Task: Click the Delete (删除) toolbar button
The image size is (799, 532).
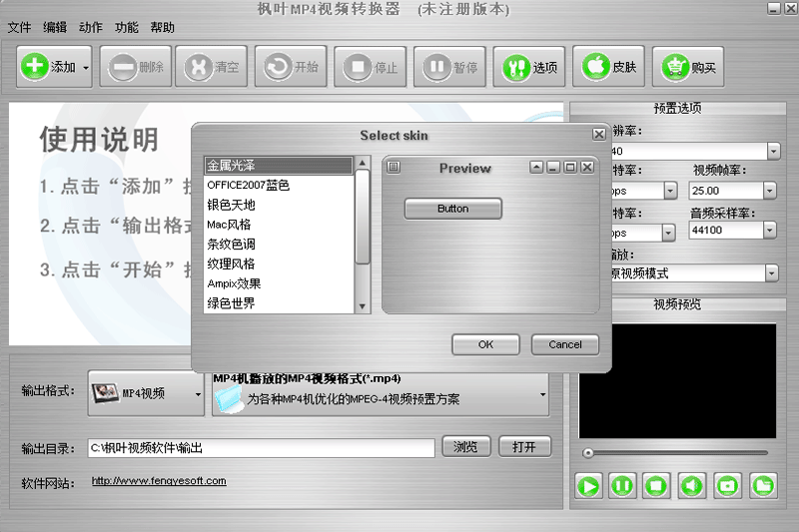Action: point(136,67)
